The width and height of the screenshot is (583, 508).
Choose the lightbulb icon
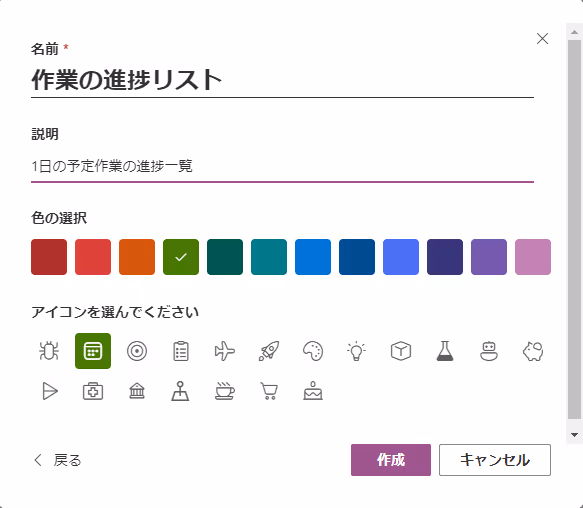tap(357, 351)
